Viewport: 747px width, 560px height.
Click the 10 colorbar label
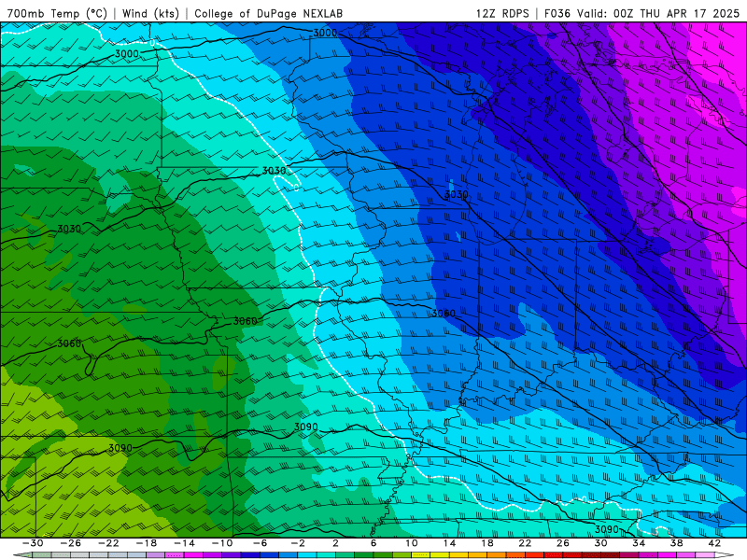(412, 543)
